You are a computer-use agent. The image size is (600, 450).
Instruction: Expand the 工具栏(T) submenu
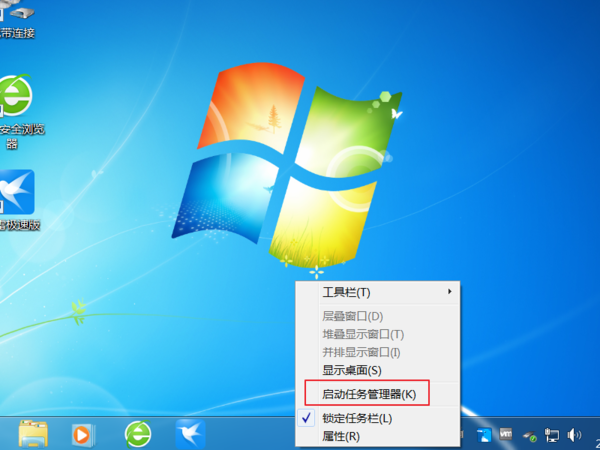tap(378, 292)
